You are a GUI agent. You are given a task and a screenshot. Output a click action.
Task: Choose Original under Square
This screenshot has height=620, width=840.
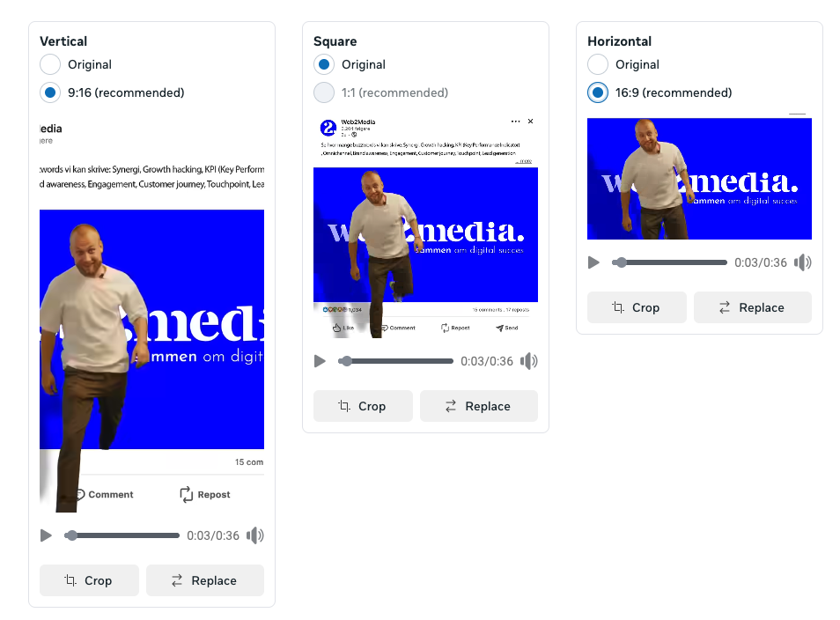point(324,64)
